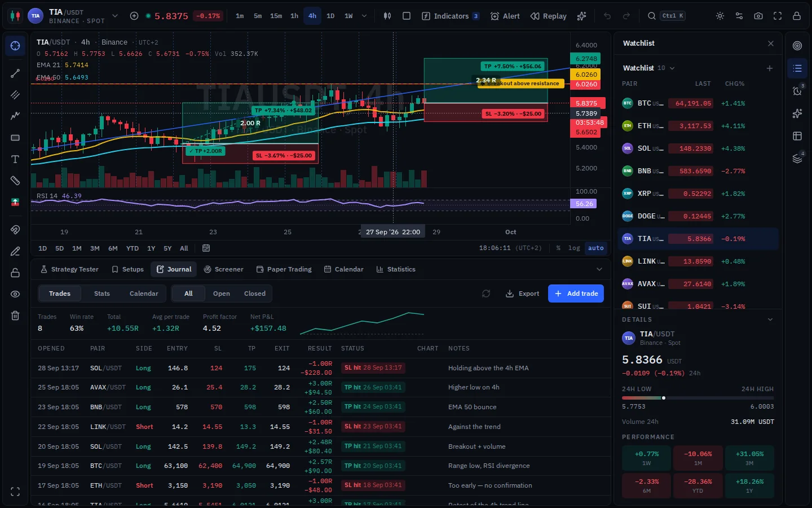Pick the long position tool icon

[15, 202]
